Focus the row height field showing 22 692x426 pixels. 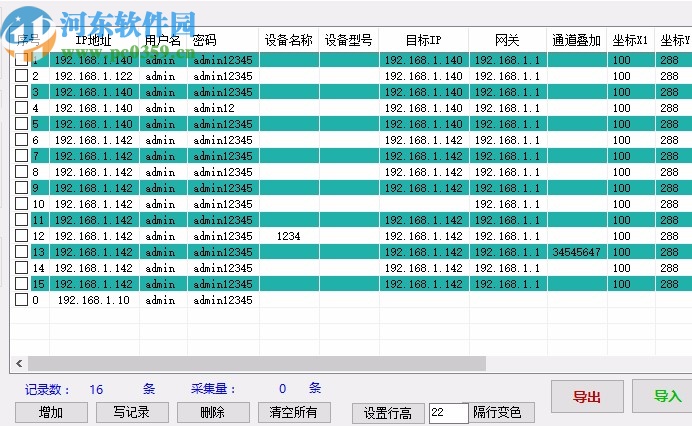(x=448, y=413)
